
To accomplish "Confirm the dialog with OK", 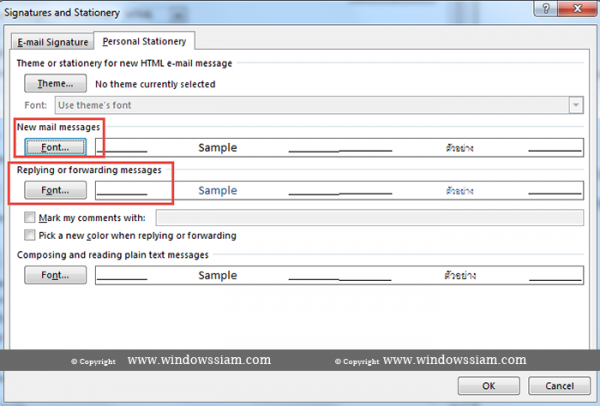I will pyautogui.click(x=489, y=386).
